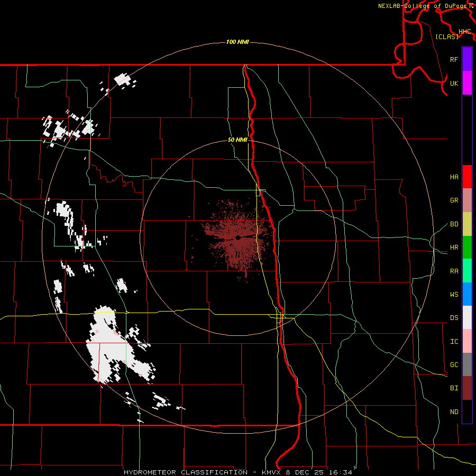Click the DS legend label
476x476 pixels.
[454, 318]
